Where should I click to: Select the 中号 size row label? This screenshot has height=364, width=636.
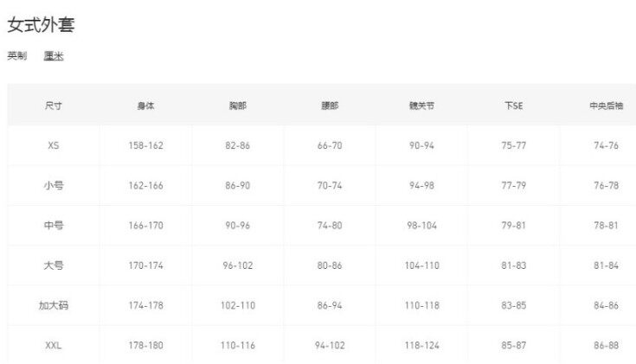click(54, 226)
